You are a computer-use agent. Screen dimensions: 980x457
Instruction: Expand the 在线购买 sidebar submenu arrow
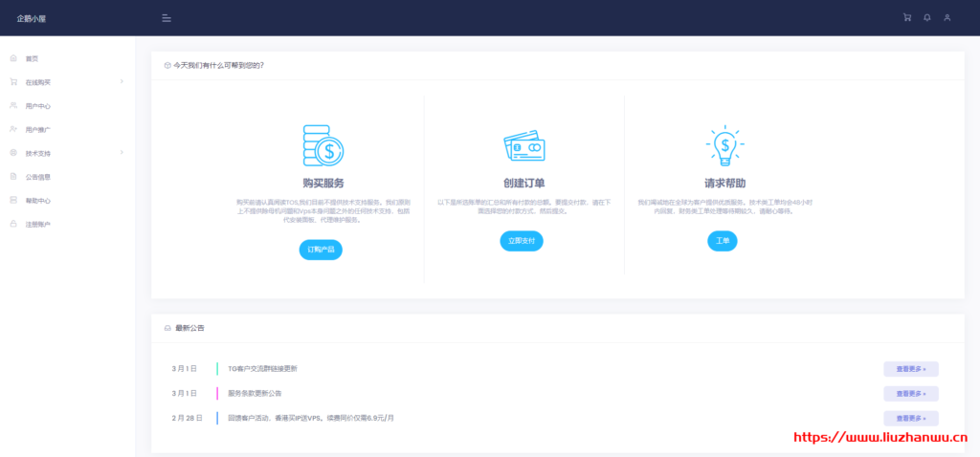point(122,82)
